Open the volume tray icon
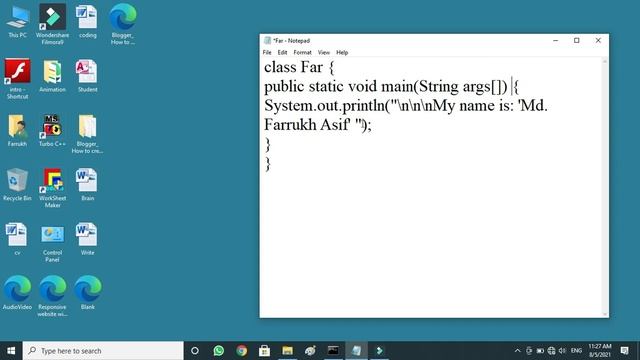The height and width of the screenshot is (360, 640). click(562, 351)
